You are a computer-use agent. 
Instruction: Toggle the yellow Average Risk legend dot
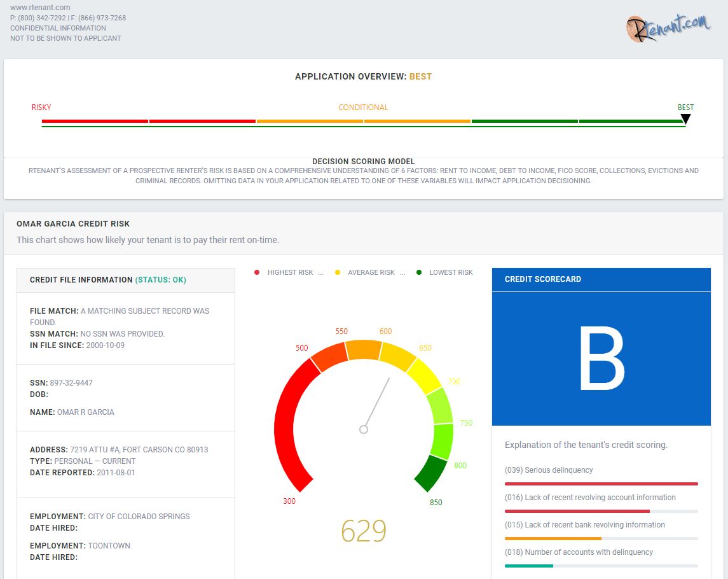[338, 272]
